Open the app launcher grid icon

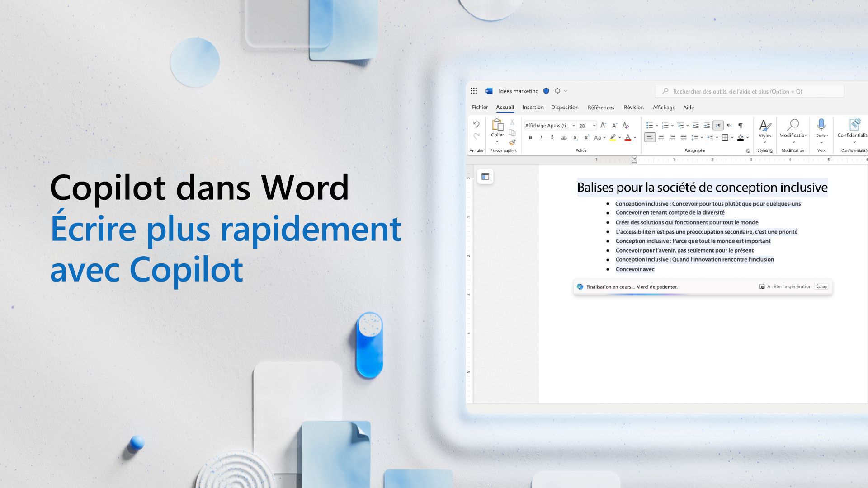click(474, 91)
